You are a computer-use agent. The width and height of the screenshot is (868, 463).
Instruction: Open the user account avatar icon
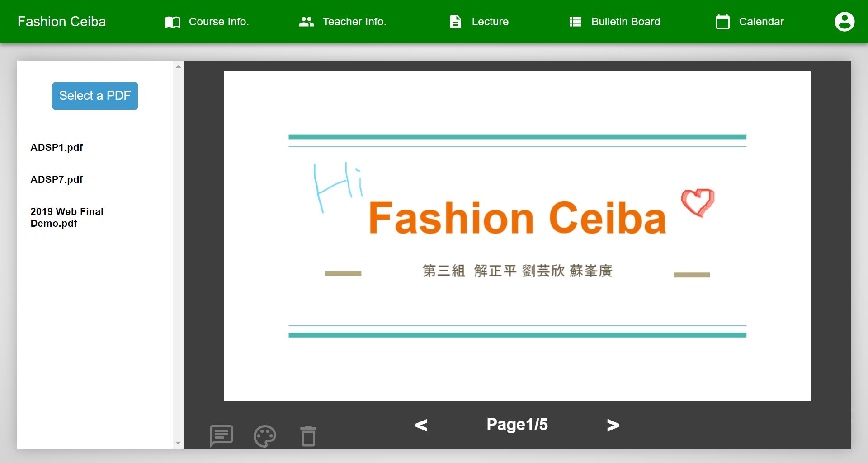pos(844,22)
